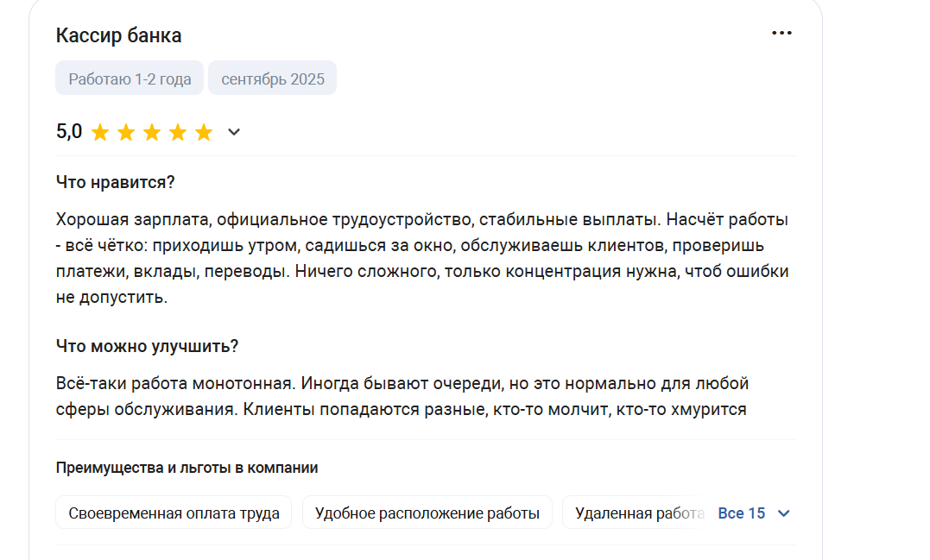
Task: Click the second rating star
Action: pos(126,132)
